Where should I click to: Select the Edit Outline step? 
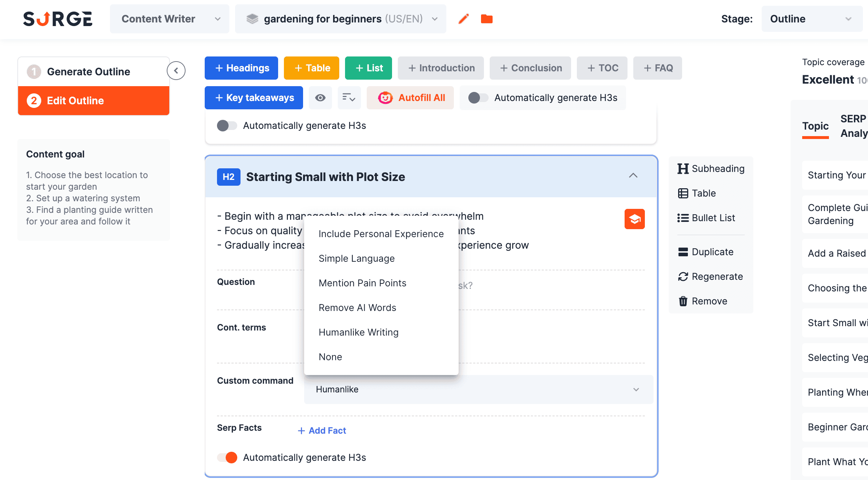[94, 101]
